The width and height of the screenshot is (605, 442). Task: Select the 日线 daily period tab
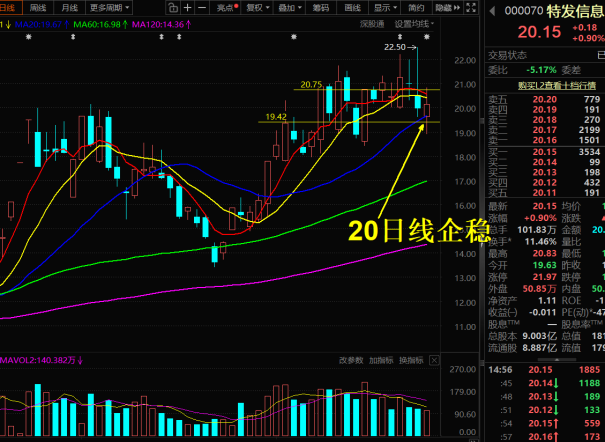(8, 7)
